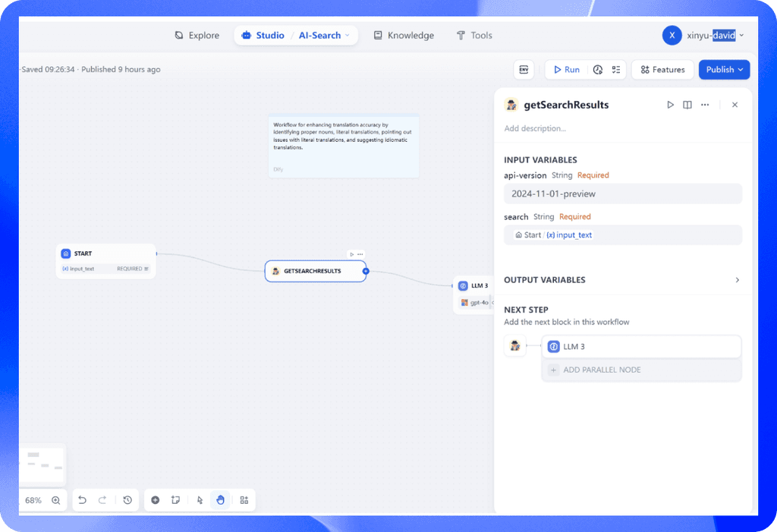
Task: Open the add node plus icon
Action: coord(155,499)
